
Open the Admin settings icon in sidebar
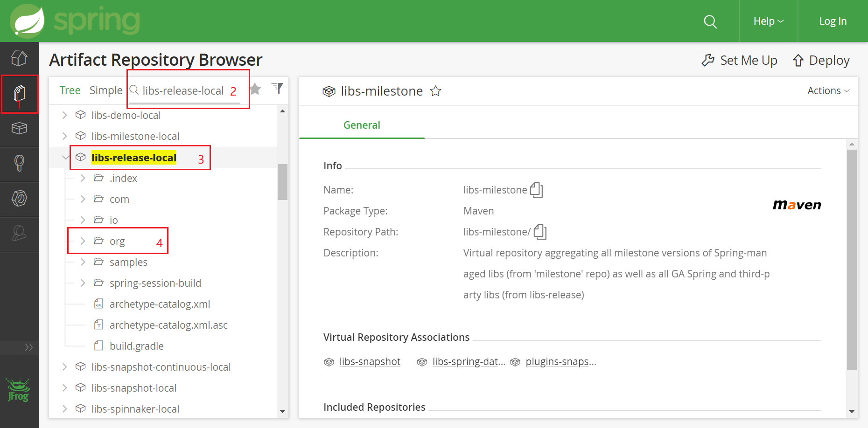19,199
